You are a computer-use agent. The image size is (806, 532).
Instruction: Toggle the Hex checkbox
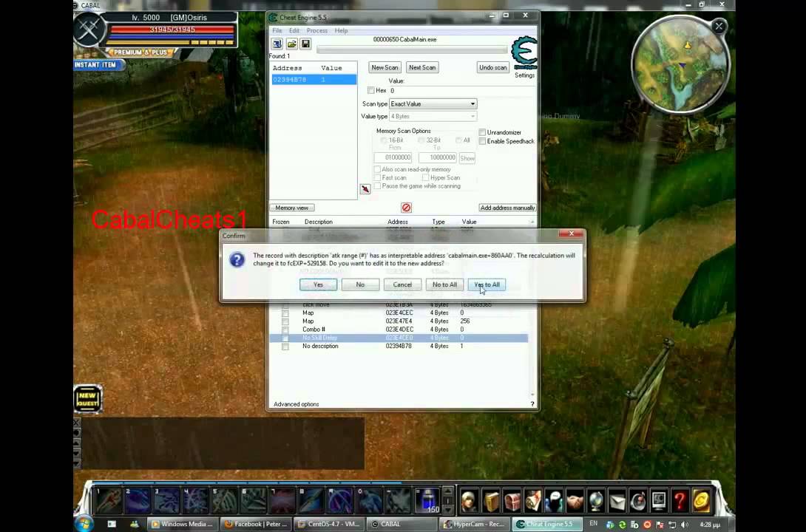tap(370, 90)
